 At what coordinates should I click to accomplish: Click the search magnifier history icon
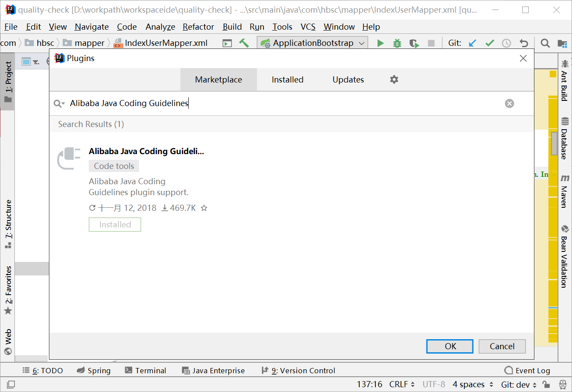pos(59,103)
